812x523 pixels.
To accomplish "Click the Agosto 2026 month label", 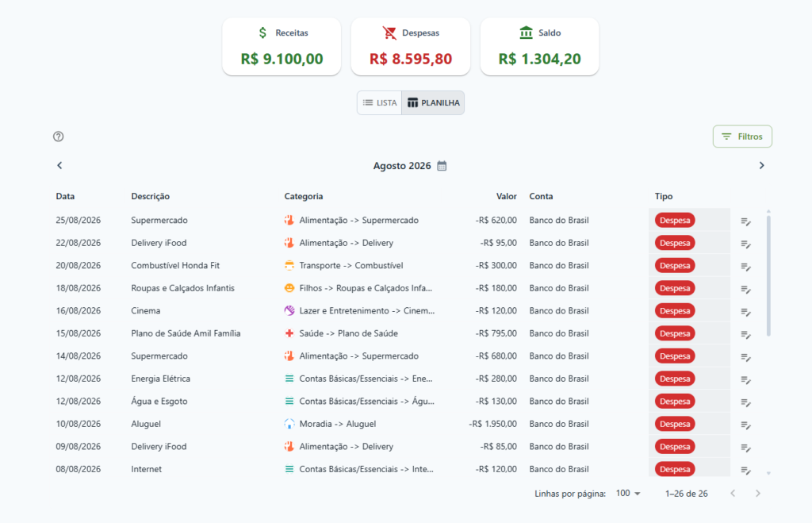I will [x=402, y=166].
